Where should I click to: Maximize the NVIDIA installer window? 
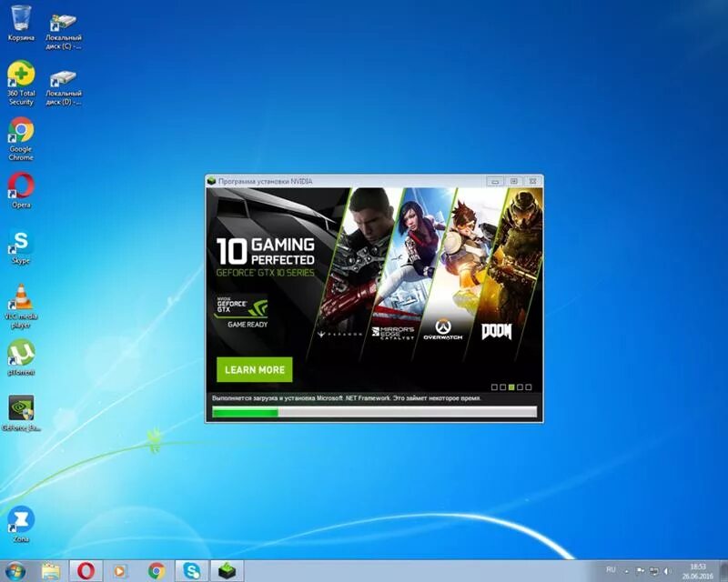(514, 181)
